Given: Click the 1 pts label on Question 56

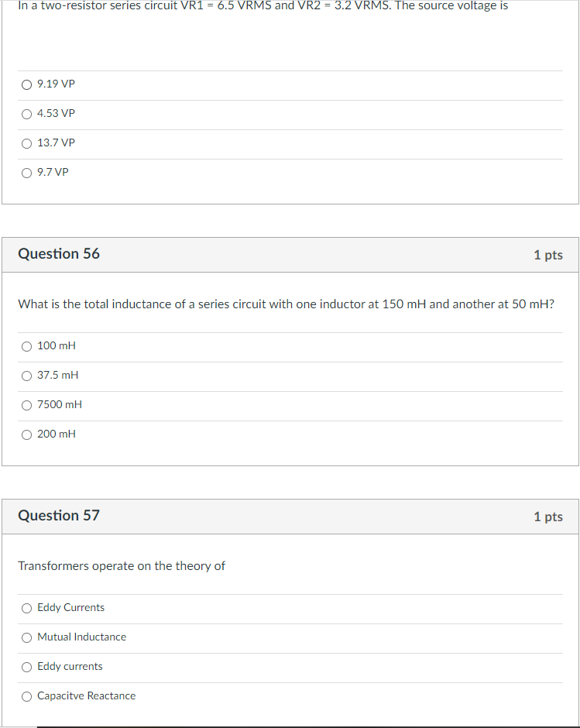Looking at the screenshot, I should coord(548,254).
